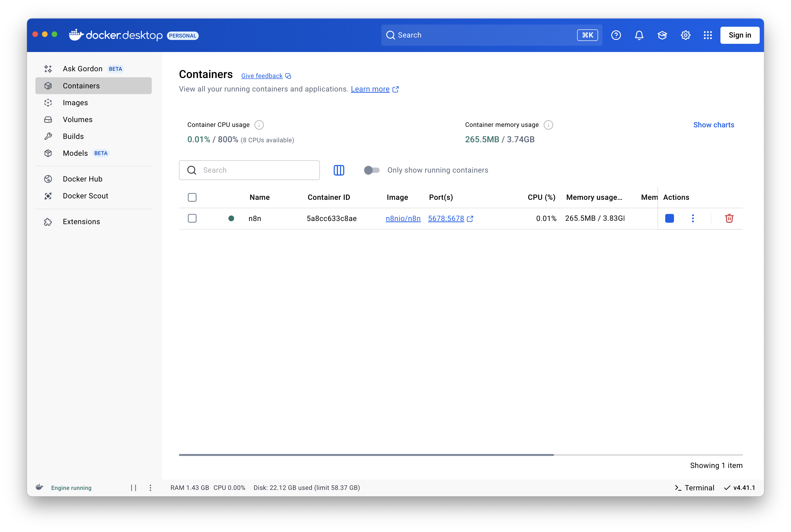Focus the top Search bar

click(492, 35)
